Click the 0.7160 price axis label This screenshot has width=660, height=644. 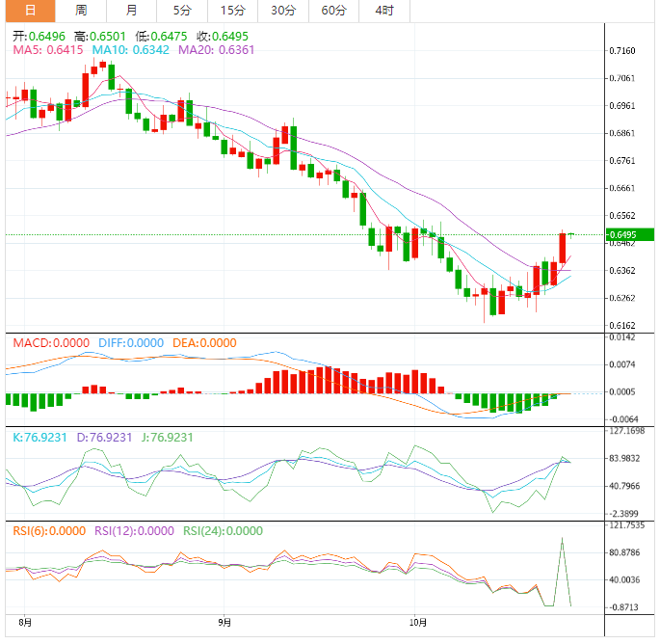point(622,51)
